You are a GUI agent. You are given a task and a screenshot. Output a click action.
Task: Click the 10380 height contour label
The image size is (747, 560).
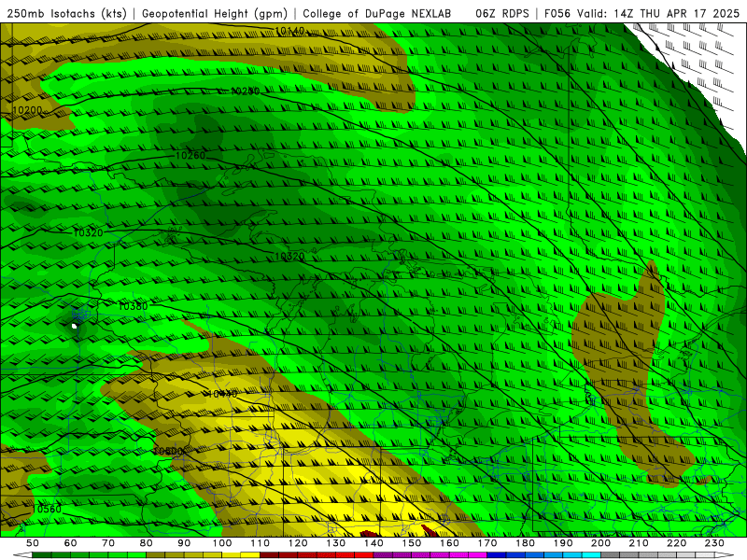133,306
